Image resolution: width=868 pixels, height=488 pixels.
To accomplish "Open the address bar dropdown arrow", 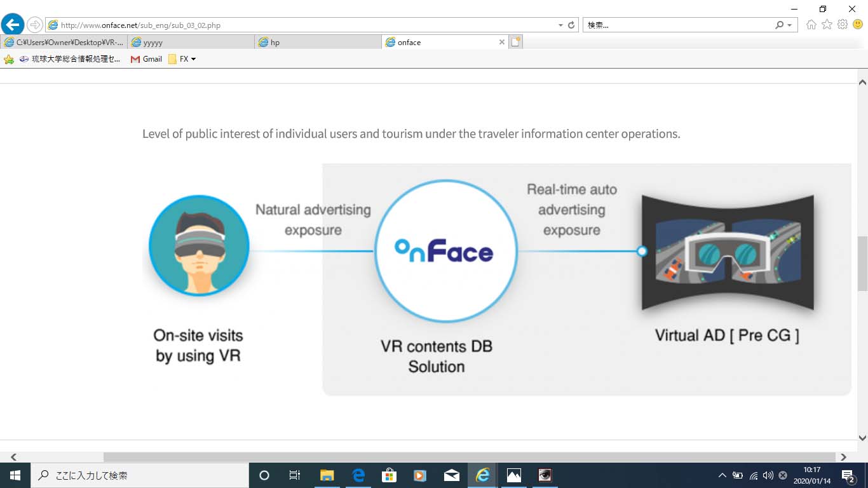I will click(560, 25).
